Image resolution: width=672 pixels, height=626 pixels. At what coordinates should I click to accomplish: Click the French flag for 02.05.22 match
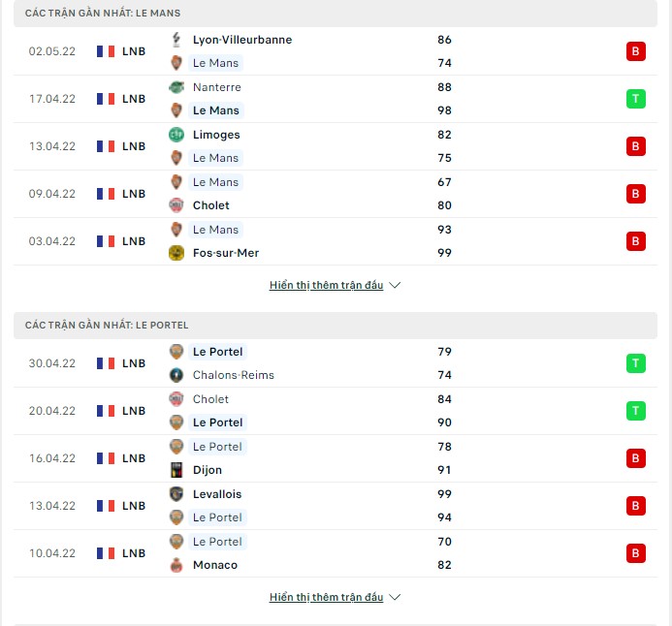pyautogui.click(x=106, y=51)
